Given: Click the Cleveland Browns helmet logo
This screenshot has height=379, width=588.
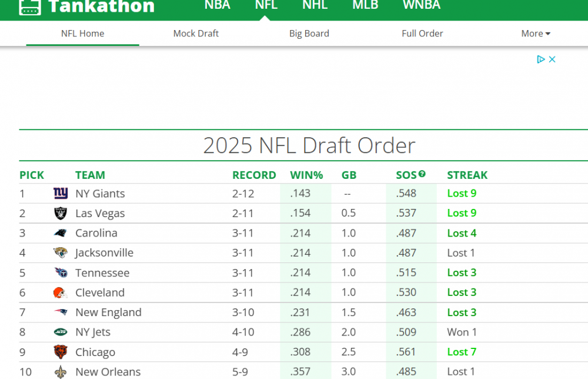Looking at the screenshot, I should [61, 292].
